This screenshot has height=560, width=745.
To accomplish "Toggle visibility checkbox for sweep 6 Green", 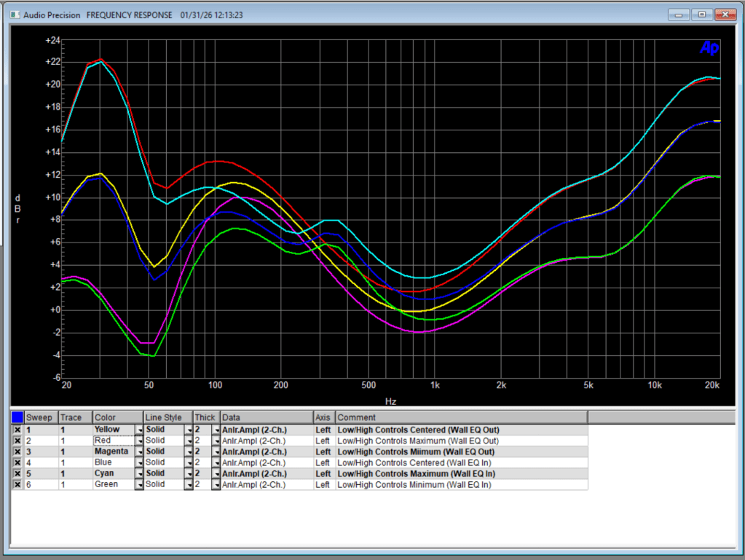I will pyautogui.click(x=17, y=484).
